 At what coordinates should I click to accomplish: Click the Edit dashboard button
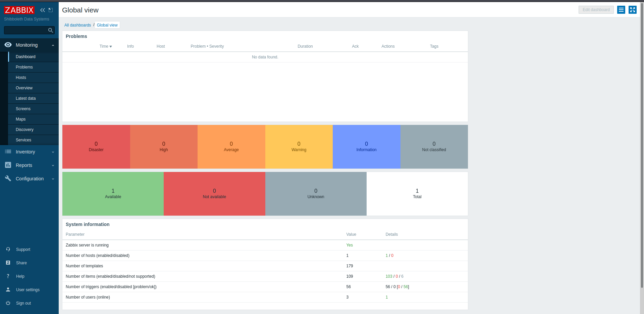(596, 10)
